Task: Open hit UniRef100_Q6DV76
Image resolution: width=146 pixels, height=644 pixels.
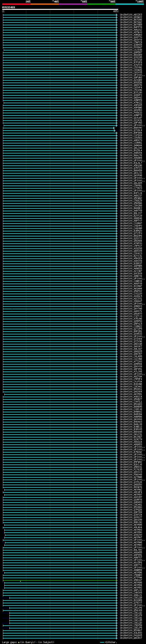Action: [x=131, y=85]
